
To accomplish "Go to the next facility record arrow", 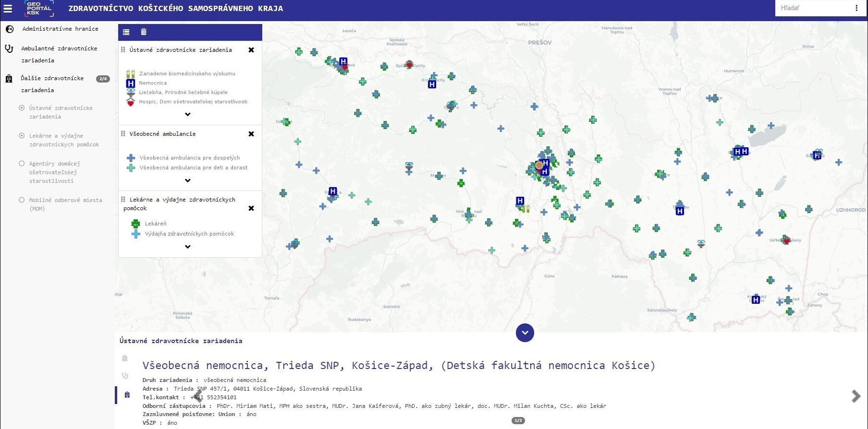I will [x=856, y=396].
